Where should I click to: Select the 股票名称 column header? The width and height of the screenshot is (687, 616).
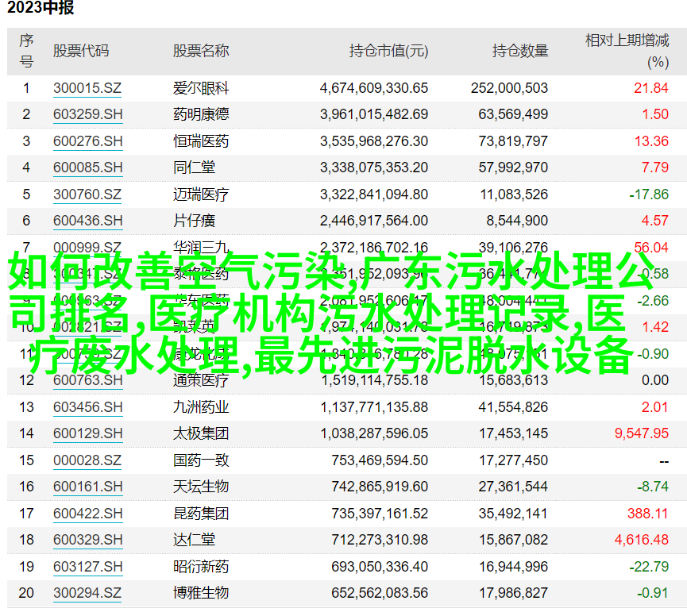pyautogui.click(x=201, y=52)
